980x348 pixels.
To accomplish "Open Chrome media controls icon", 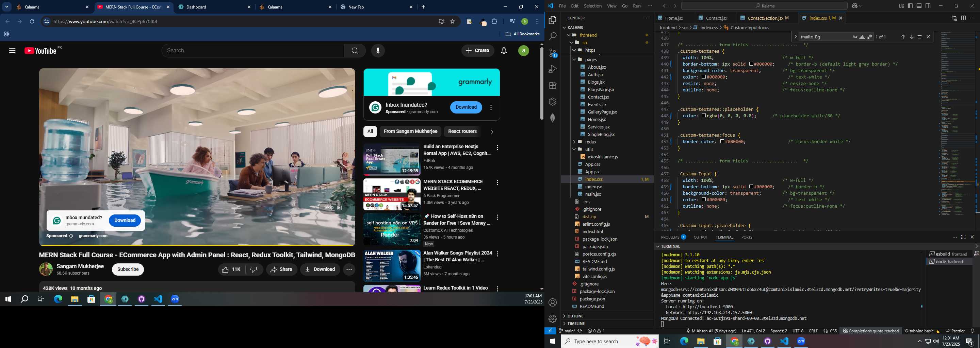I will 512,22.
